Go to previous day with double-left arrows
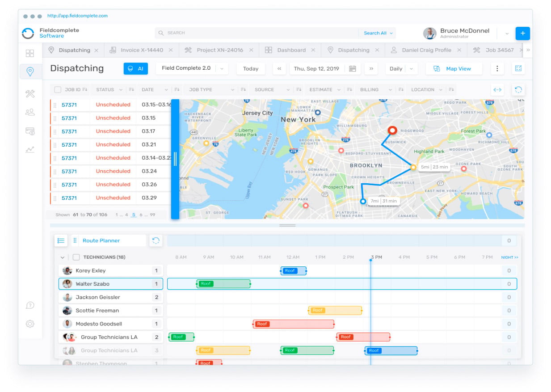This screenshot has width=551, height=392. point(279,69)
